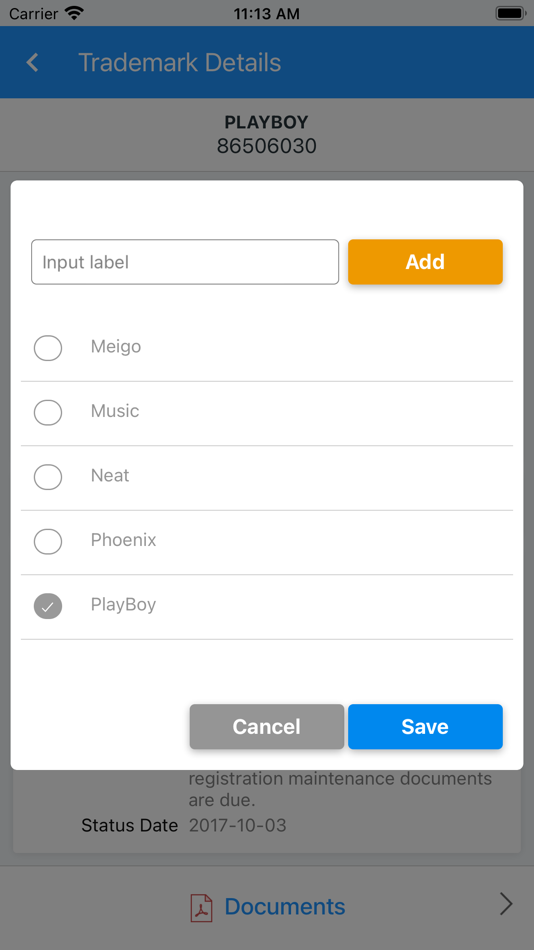Tap the back arrow in header

(x=33, y=62)
